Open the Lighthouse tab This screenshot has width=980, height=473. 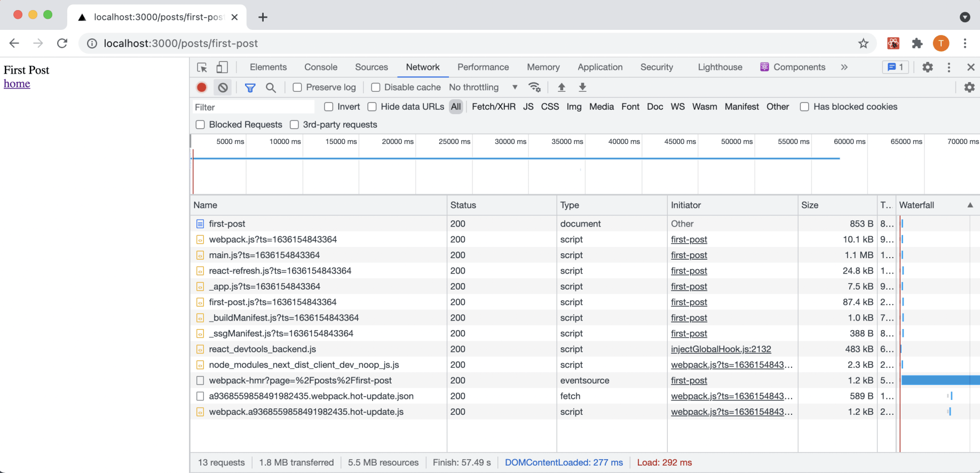[720, 67]
